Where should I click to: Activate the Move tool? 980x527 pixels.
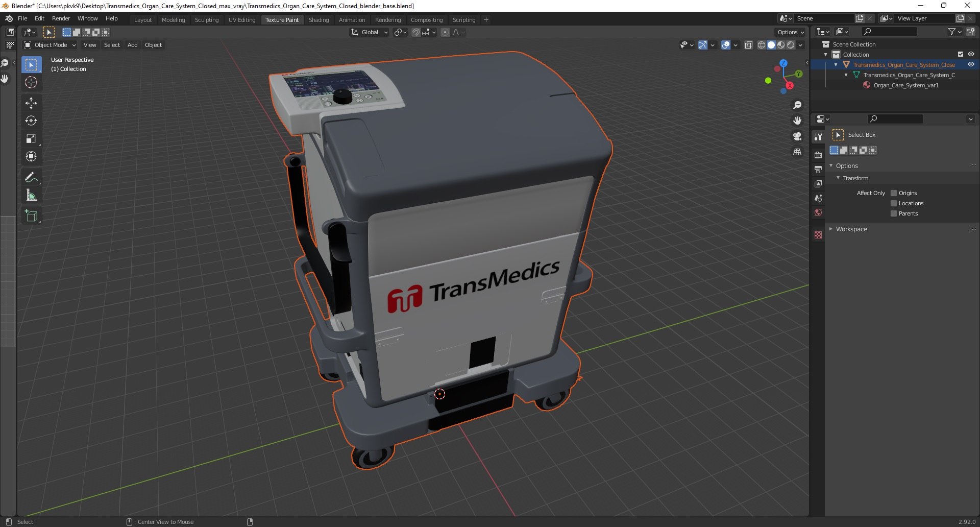click(x=31, y=103)
